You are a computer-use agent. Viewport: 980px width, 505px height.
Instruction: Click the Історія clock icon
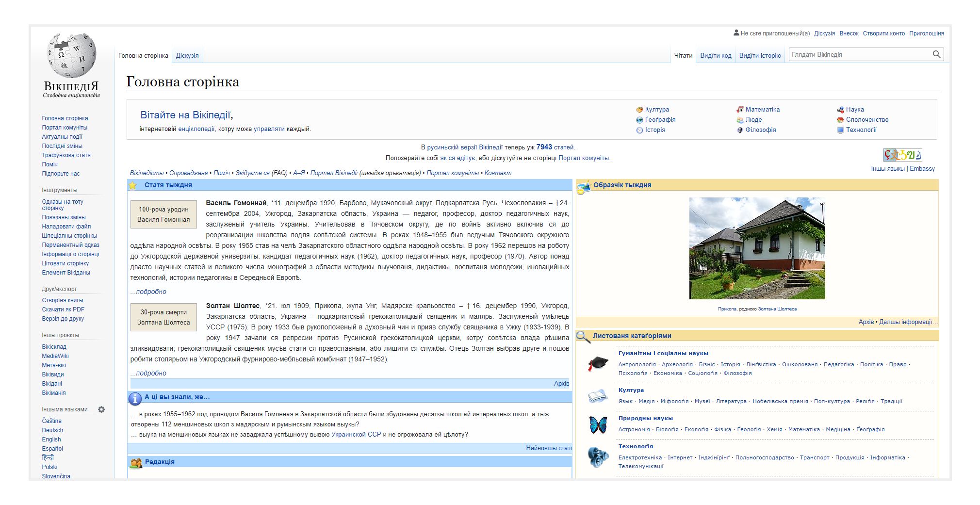coord(639,130)
